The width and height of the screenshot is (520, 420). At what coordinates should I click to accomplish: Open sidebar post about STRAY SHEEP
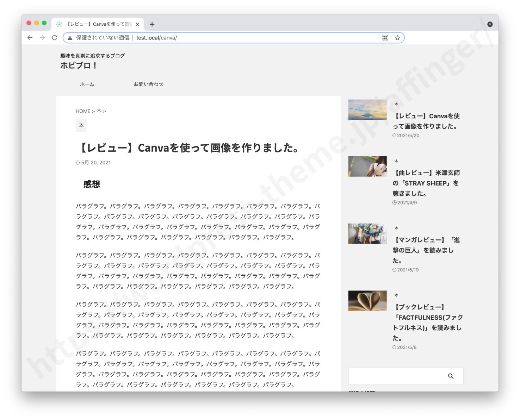tap(426, 183)
